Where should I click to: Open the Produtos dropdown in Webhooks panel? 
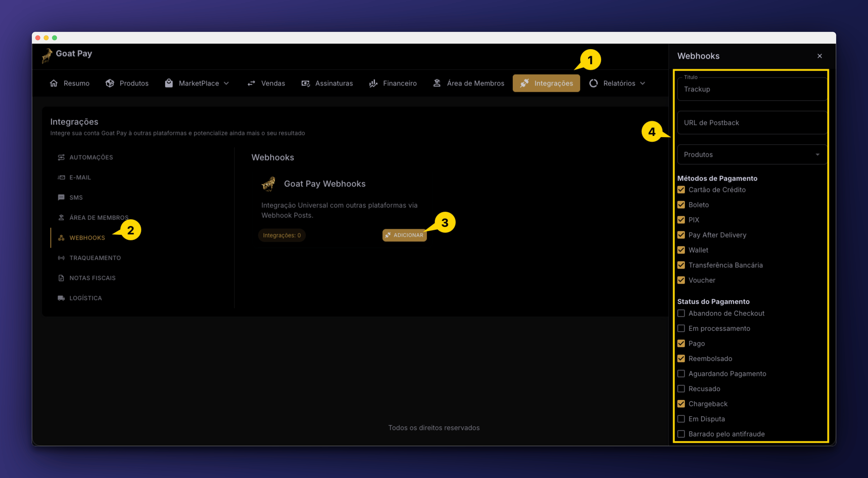(x=752, y=155)
